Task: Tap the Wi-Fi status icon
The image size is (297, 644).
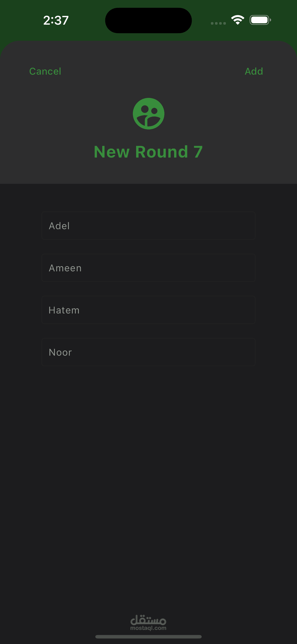Action: 238,20
